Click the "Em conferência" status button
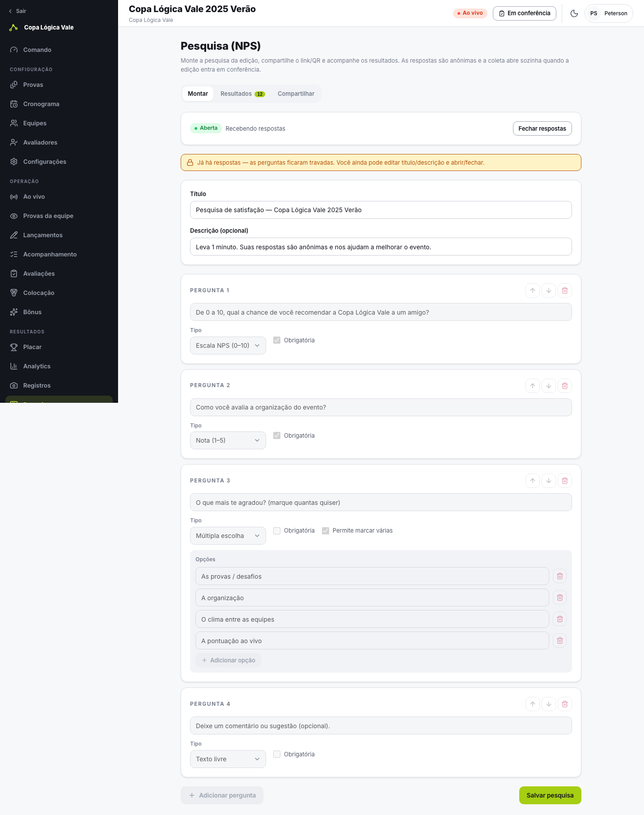The height and width of the screenshot is (815, 644). point(525,13)
